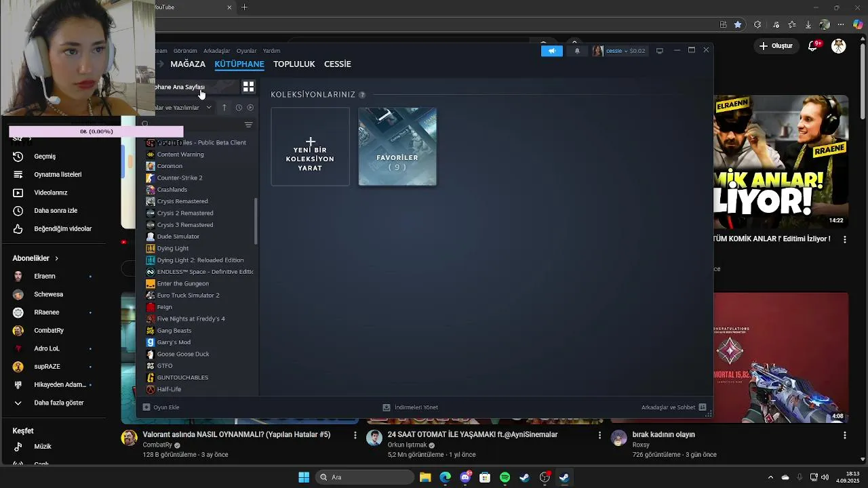Expand Abonelikler section arrow
The height and width of the screenshot is (488, 868).
click(56, 258)
